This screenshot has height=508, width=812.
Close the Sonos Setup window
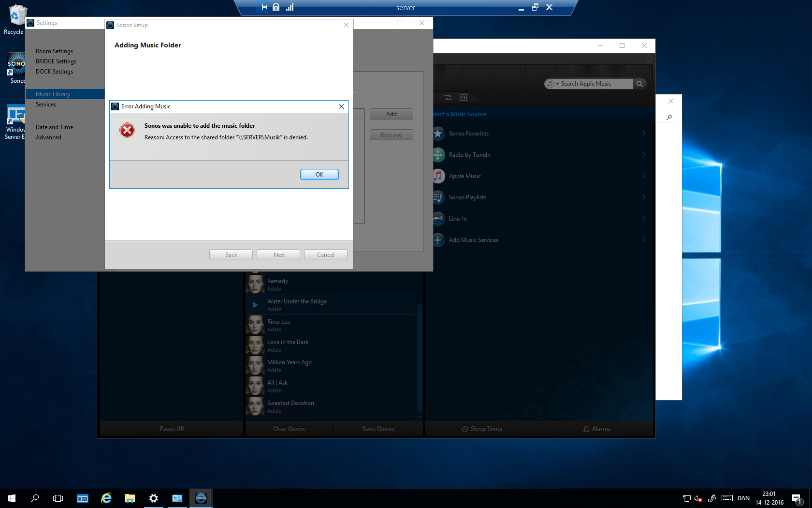pos(346,25)
